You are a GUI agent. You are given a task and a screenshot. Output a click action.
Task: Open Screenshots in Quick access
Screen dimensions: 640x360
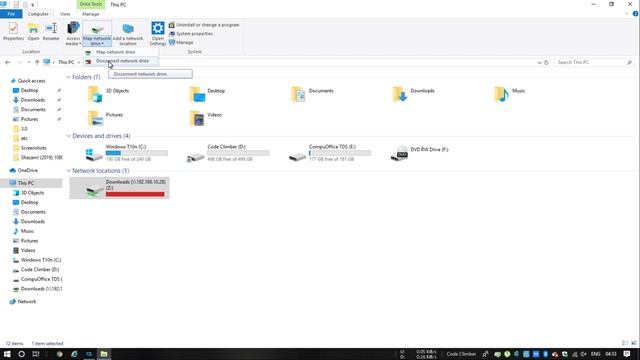[x=33, y=148]
